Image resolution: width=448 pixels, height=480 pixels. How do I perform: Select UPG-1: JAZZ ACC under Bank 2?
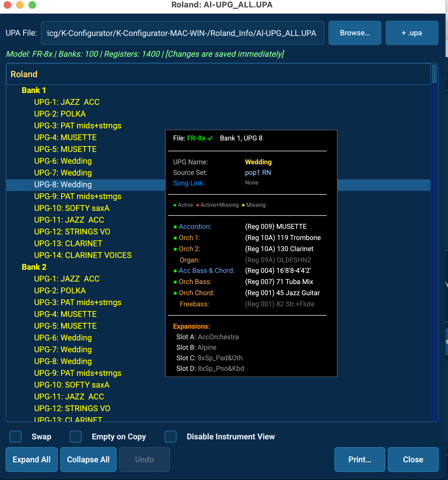[67, 279]
